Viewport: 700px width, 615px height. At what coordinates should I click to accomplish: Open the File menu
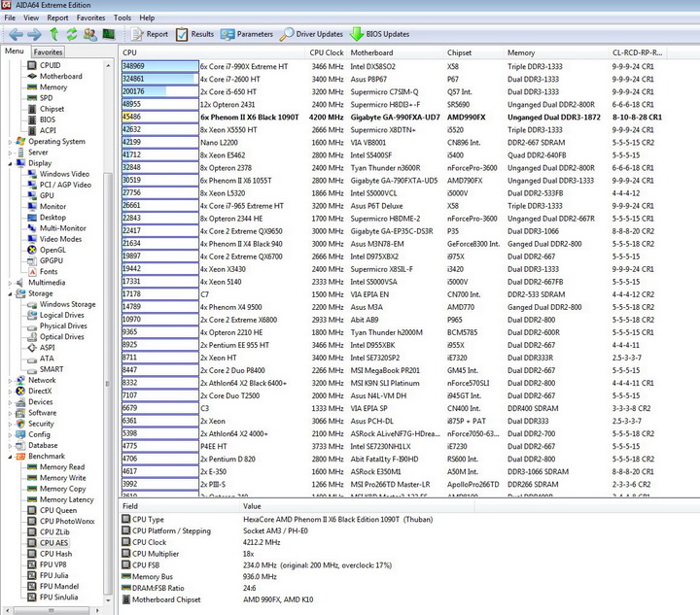pyautogui.click(x=10, y=17)
